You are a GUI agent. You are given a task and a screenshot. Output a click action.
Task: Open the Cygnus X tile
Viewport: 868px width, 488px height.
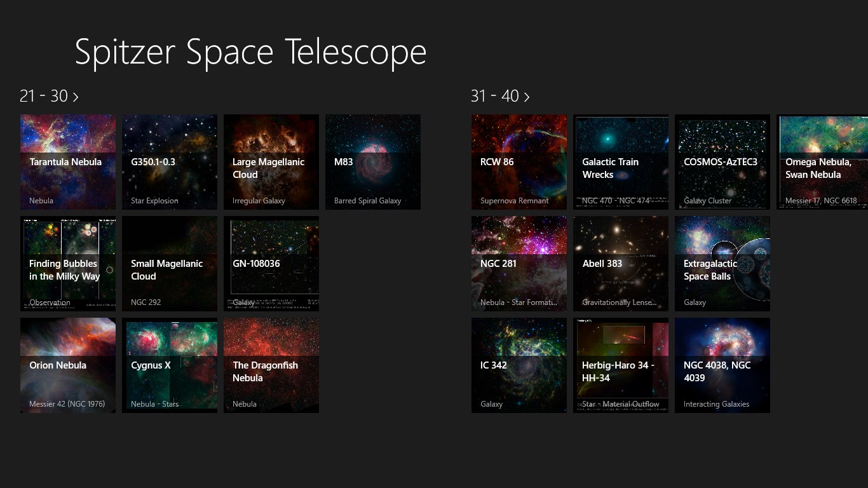[170, 365]
